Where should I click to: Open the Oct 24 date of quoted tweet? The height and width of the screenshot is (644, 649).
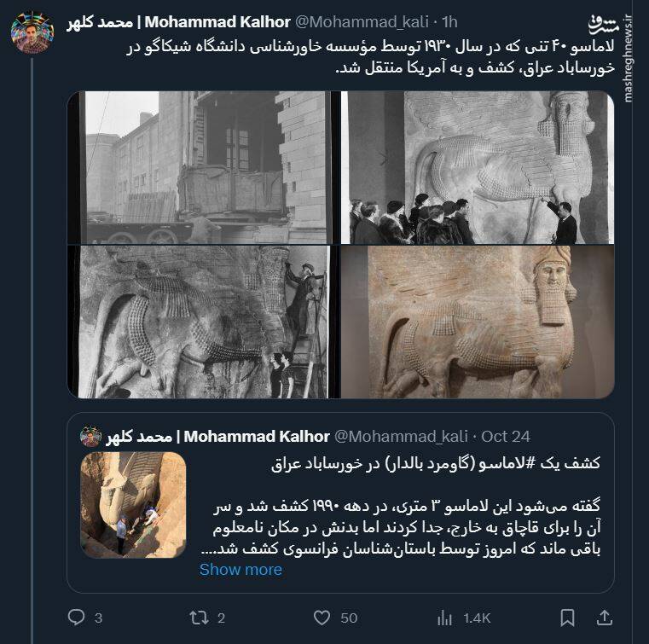pos(506,436)
